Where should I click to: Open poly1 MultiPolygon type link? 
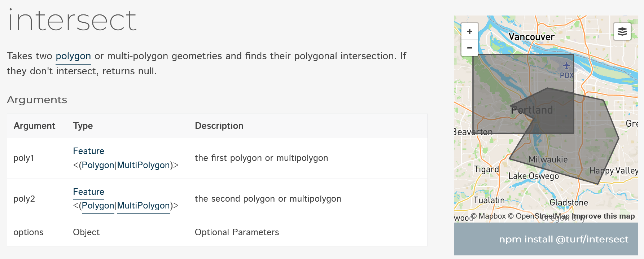pyautogui.click(x=143, y=165)
